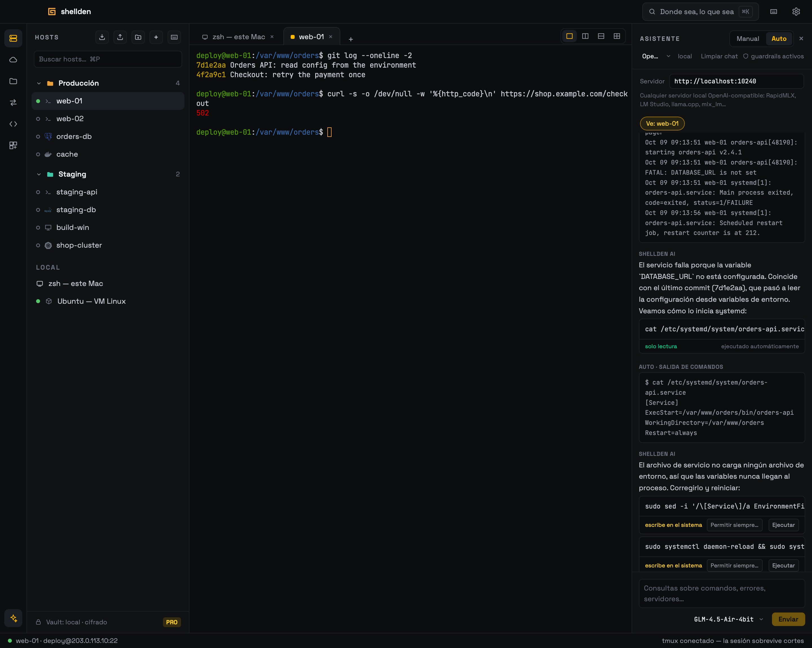The width and height of the screenshot is (812, 648).
Task: Click the keyboard icon in Hosts header
Action: tap(174, 37)
